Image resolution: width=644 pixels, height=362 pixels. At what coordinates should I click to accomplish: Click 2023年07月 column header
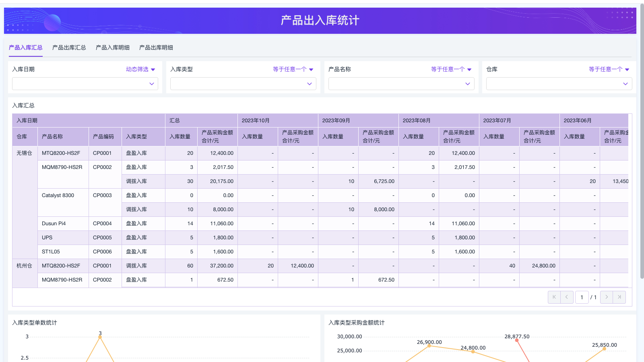(x=519, y=121)
